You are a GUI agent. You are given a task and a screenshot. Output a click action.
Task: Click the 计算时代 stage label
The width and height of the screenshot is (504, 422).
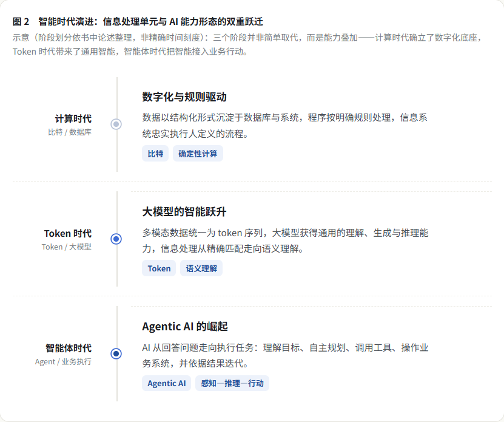[x=73, y=119]
